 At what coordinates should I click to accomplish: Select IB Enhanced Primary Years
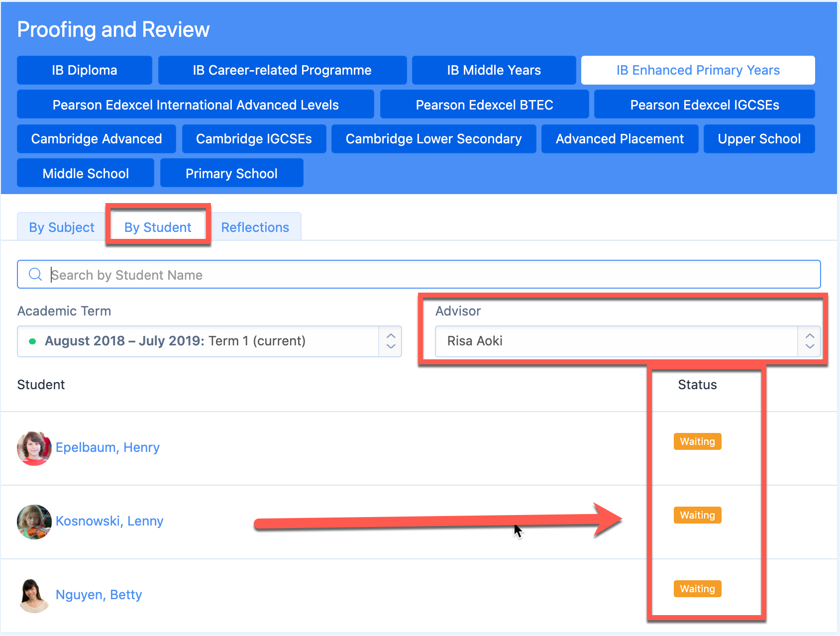click(x=698, y=70)
